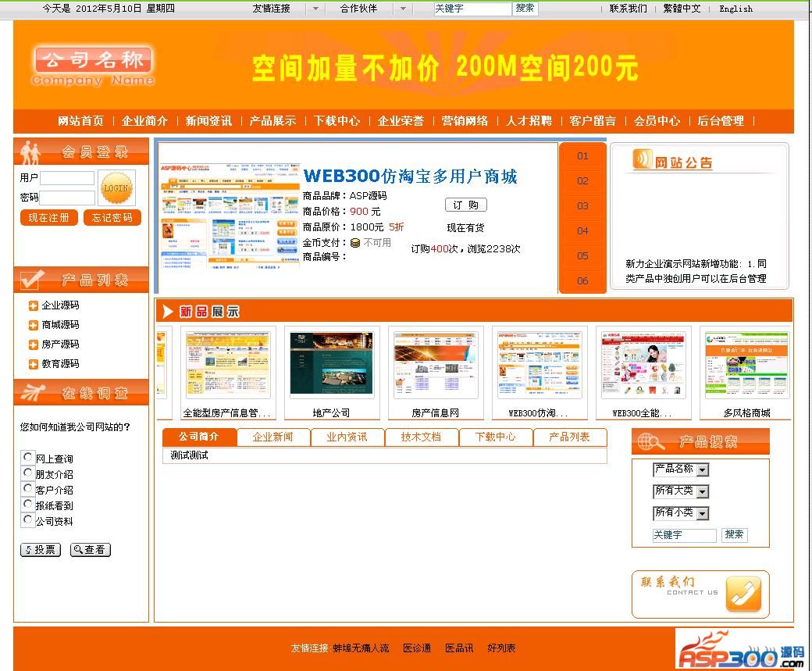Click the 忘记密码 button
This screenshot has width=812, height=671.
(112, 218)
